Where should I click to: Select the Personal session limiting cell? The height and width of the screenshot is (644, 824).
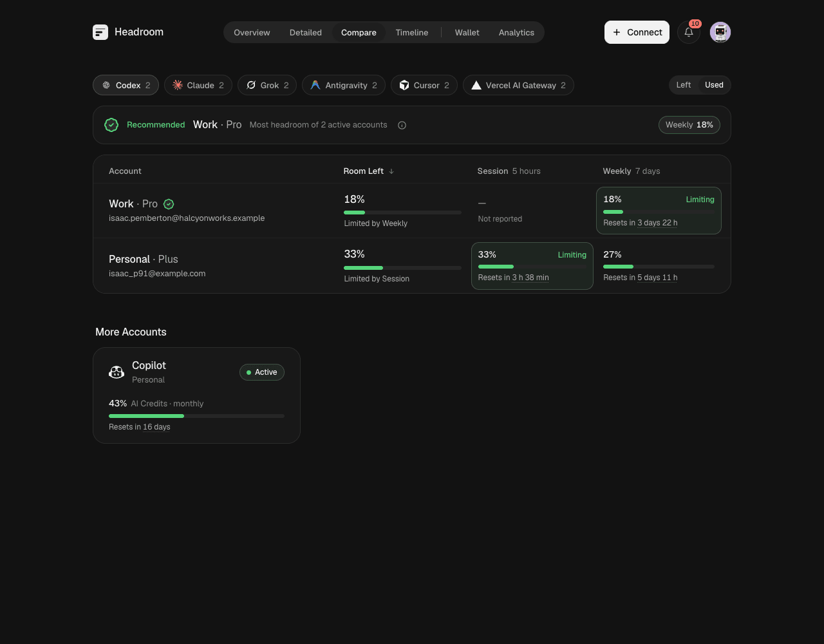(x=532, y=266)
